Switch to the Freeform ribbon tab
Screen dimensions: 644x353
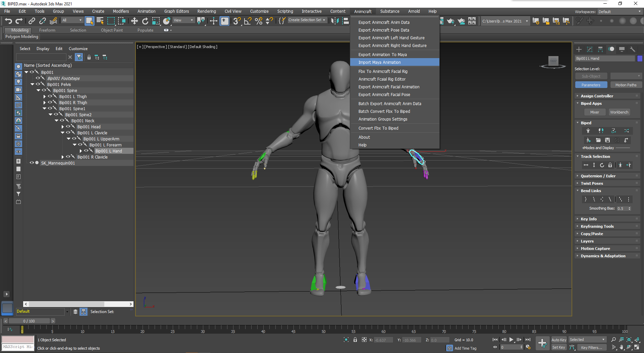[x=47, y=30]
